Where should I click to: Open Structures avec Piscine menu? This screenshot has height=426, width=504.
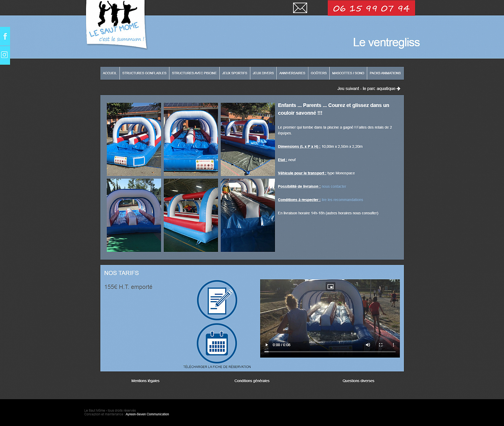click(194, 73)
